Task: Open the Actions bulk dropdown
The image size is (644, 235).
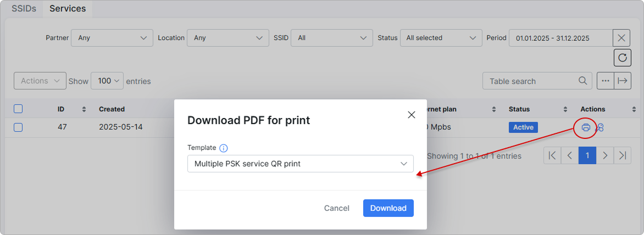Action: [x=40, y=81]
